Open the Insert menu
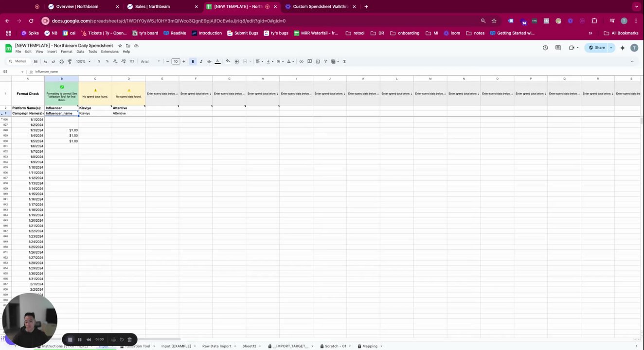Viewport: 644px width, 350px height. [x=52, y=52]
